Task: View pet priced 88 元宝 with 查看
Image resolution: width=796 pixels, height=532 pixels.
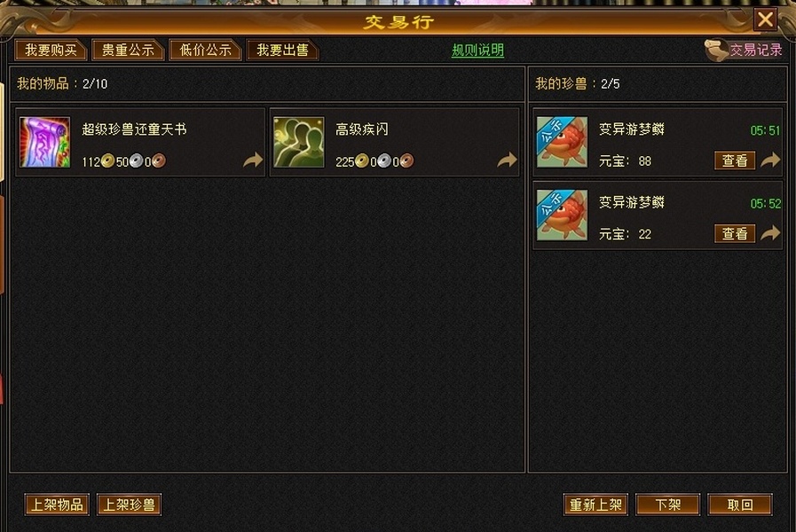Action: pyautogui.click(x=735, y=160)
